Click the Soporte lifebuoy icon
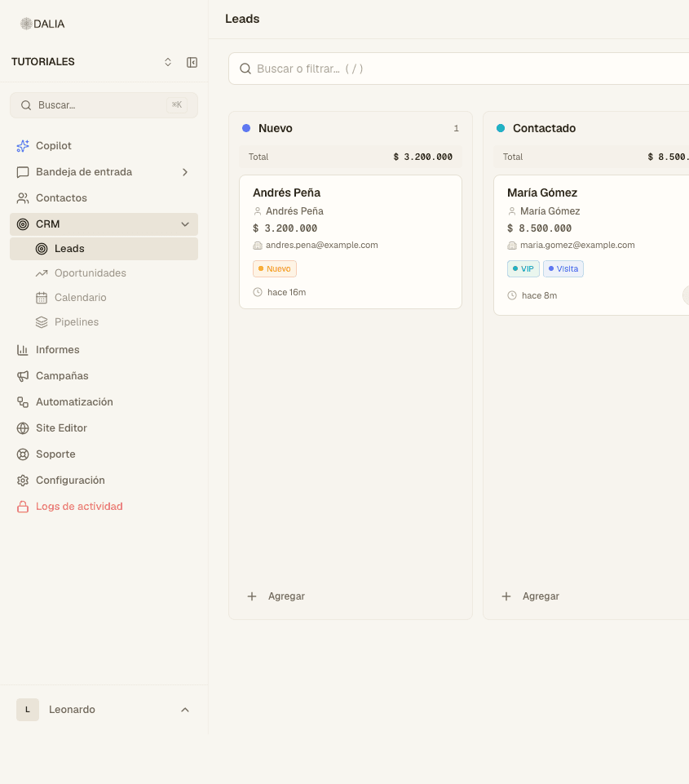689x784 pixels. (x=23, y=454)
